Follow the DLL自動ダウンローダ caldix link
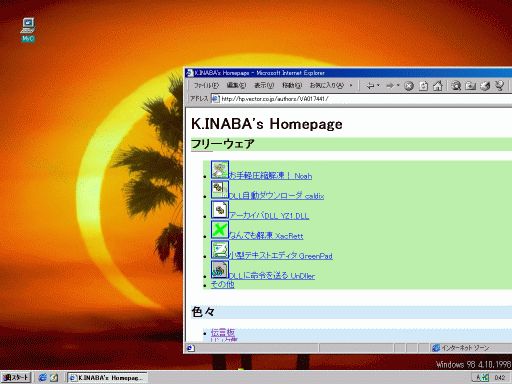 (276, 195)
